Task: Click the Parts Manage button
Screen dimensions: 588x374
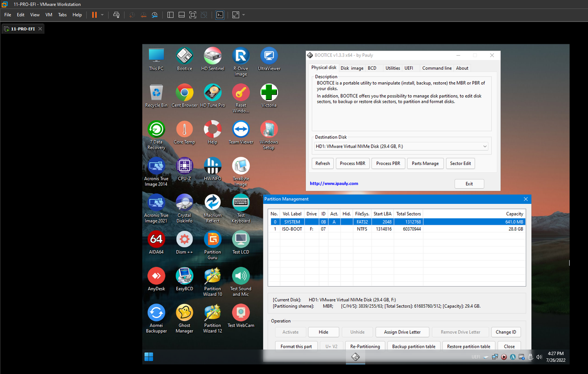Action: [x=425, y=164]
